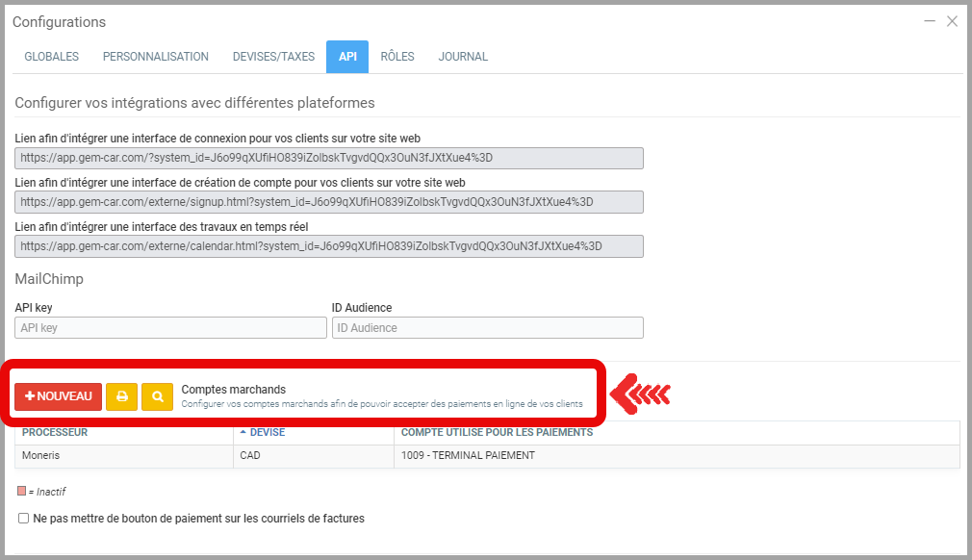Open the RÔLES tab
Viewport: 972px width, 560px height.
(397, 57)
